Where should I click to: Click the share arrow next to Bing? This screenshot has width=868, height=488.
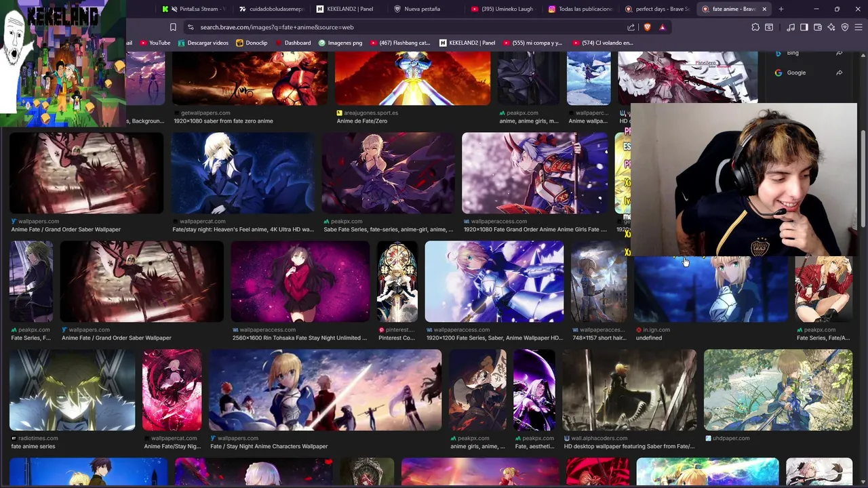840,53
